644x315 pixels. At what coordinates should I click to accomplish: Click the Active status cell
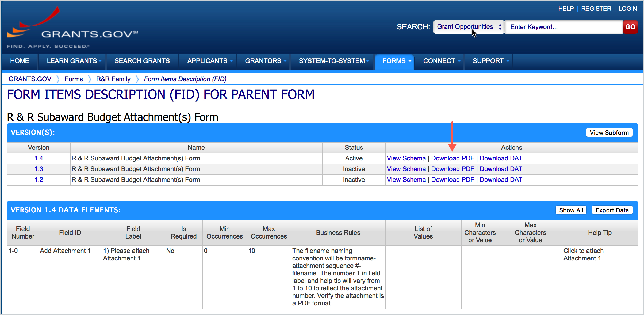coord(354,158)
